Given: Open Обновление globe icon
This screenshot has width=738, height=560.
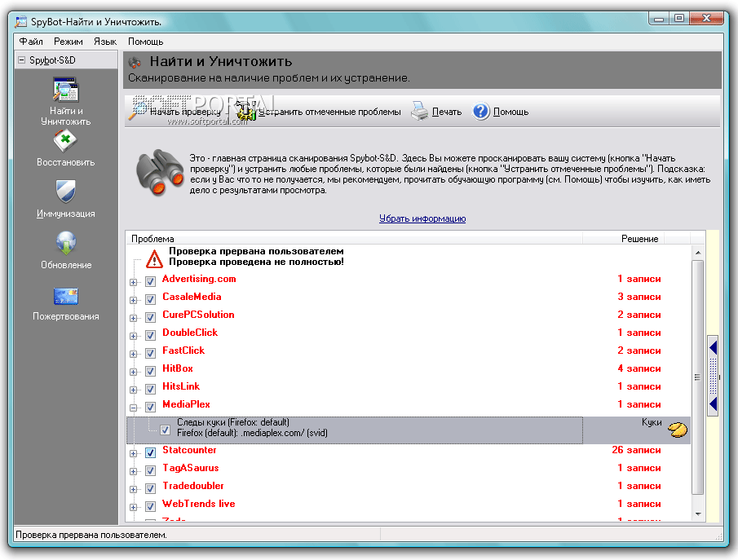Looking at the screenshot, I should (x=65, y=243).
